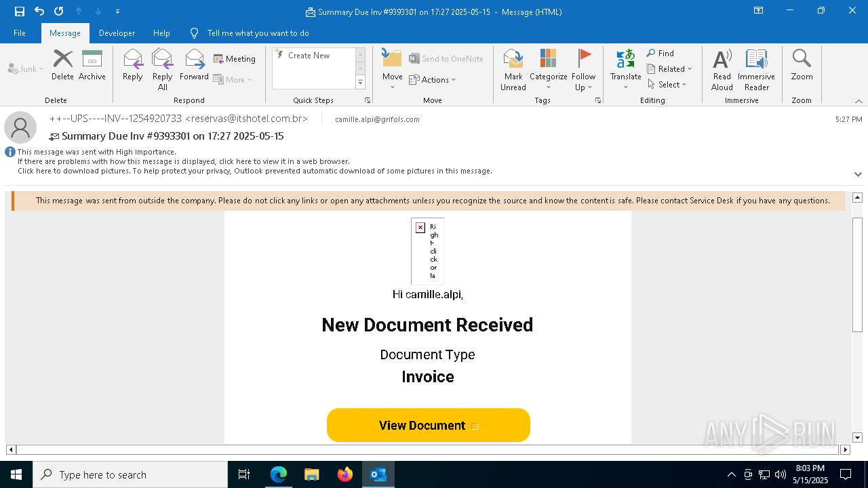Screen dimensions: 868x488
Task: Click Reply All
Action: [163, 70]
